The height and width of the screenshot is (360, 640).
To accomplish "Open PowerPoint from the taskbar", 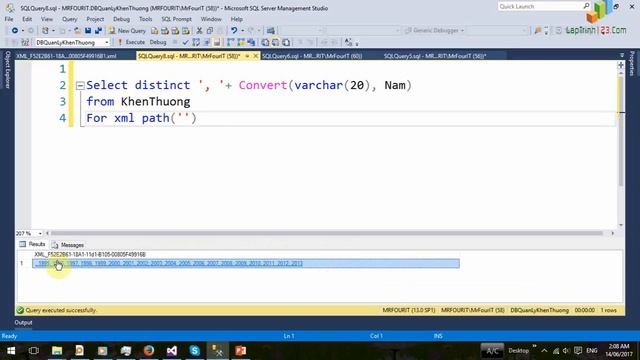I will (x=240, y=351).
